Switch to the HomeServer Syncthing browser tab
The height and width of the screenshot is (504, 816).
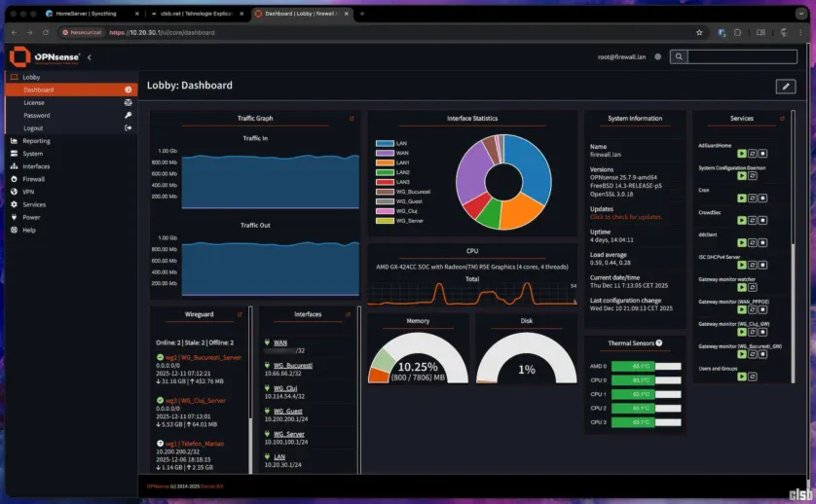(92, 15)
